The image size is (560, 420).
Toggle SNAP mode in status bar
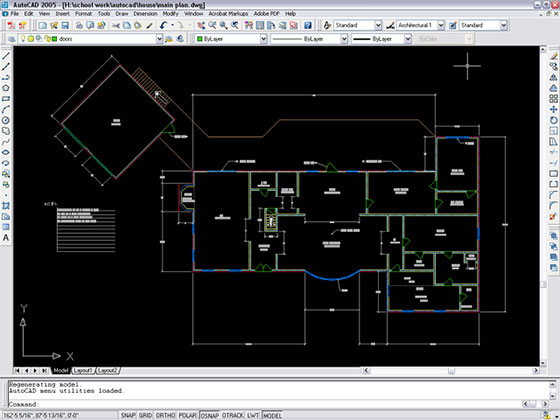[128, 415]
